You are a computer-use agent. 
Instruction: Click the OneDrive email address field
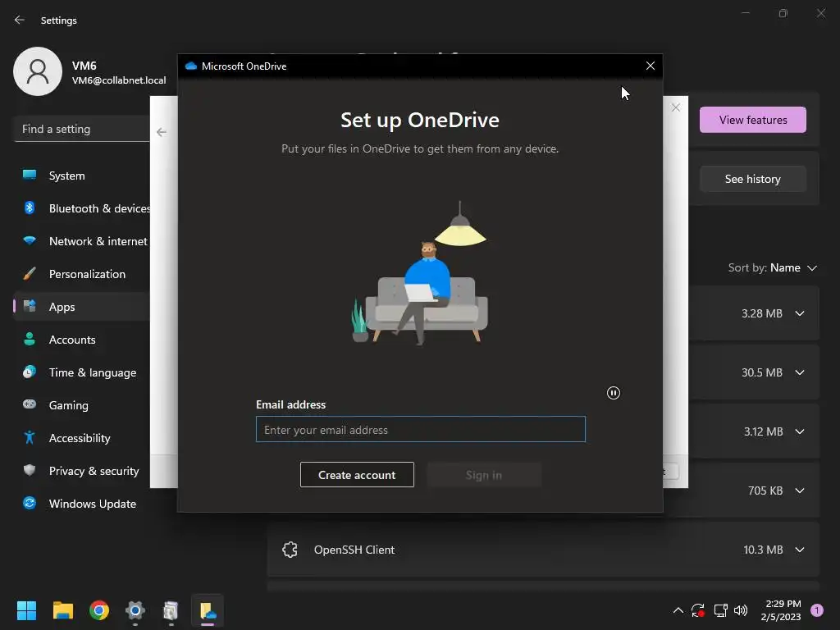click(421, 429)
